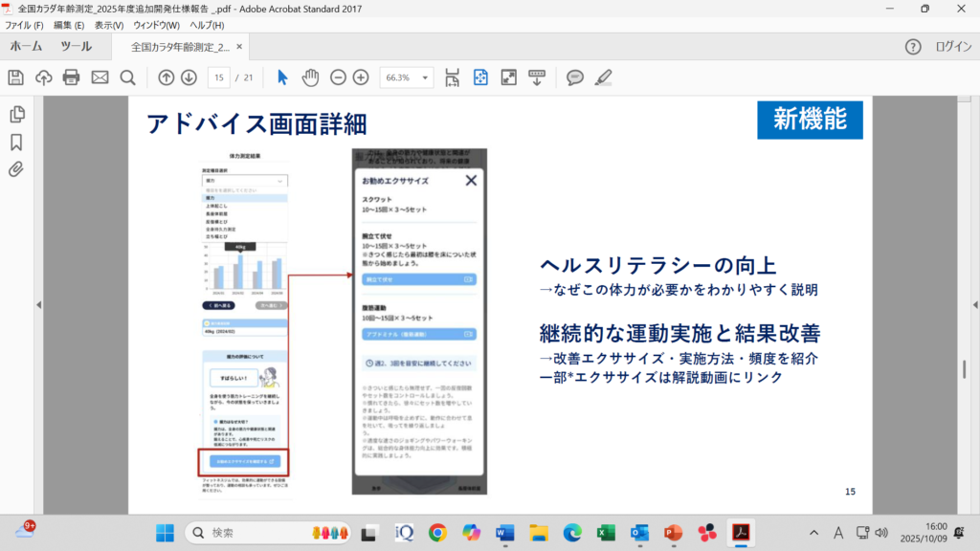Expand the right tools pane arrow

(x=973, y=305)
